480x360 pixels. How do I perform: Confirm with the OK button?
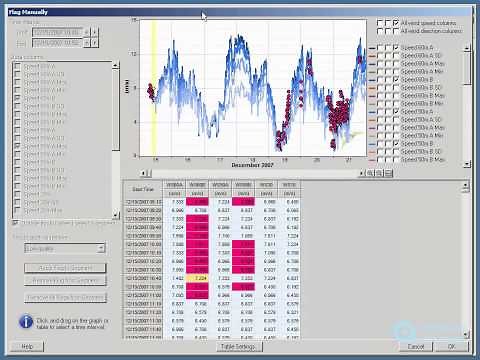pos(451,346)
